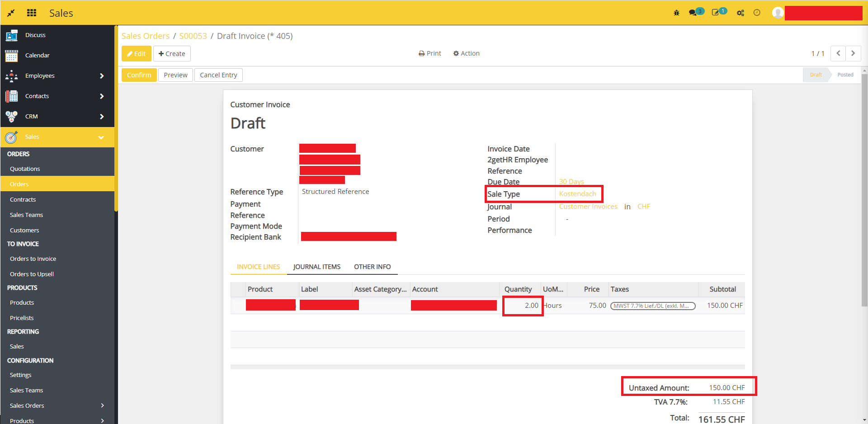The height and width of the screenshot is (424, 868).
Task: Open the Calendar app icon
Action: [11, 55]
